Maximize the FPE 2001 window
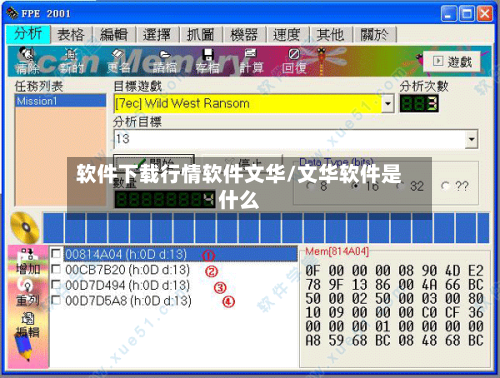The width and height of the screenshot is (500, 378). pyautogui.click(x=467, y=14)
